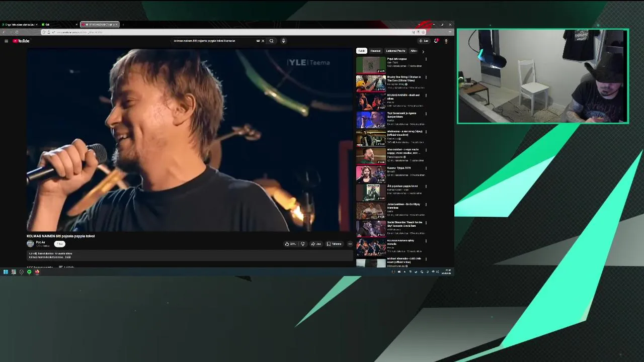Click the Tilaa subscribe button
The image size is (644, 362).
(x=59, y=244)
